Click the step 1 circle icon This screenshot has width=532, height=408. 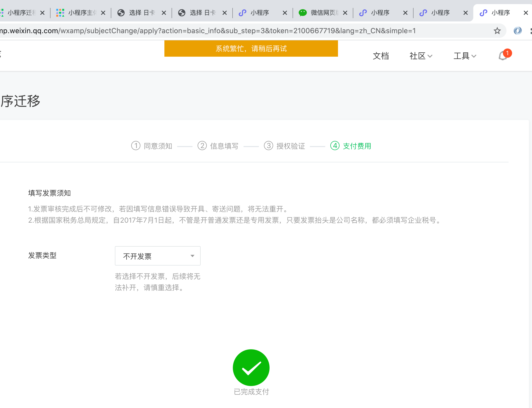pyautogui.click(x=136, y=146)
